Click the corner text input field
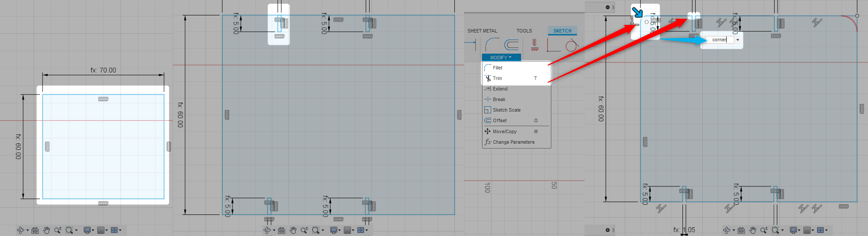Screen dimensions: 868x236 [719, 40]
